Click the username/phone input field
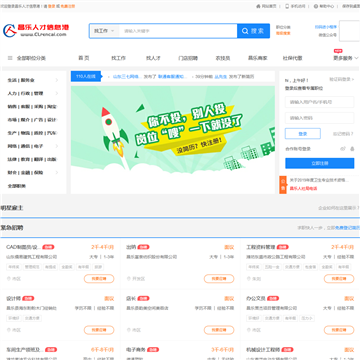 [x=319, y=102]
